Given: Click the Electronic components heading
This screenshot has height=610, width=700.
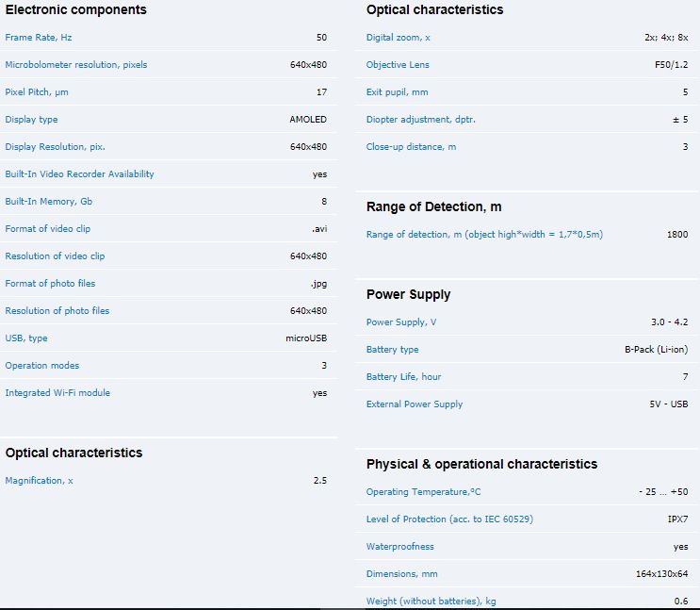Looking at the screenshot, I should (76, 10).
